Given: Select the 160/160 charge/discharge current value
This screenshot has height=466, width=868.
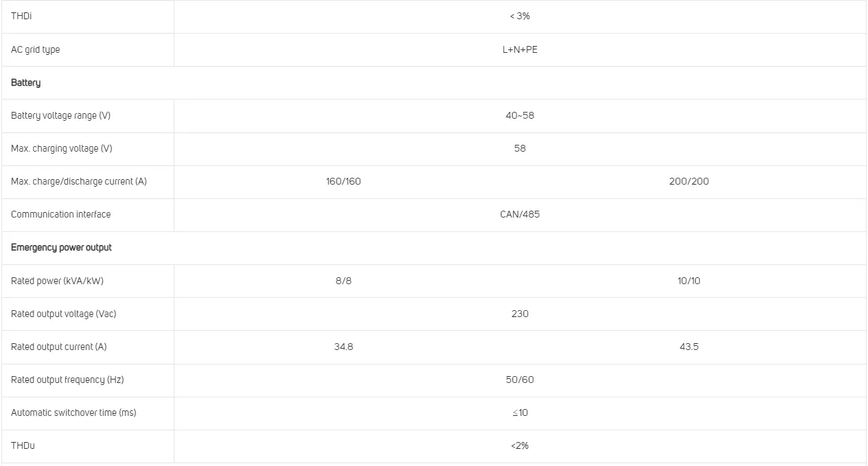Looking at the screenshot, I should (x=343, y=181).
